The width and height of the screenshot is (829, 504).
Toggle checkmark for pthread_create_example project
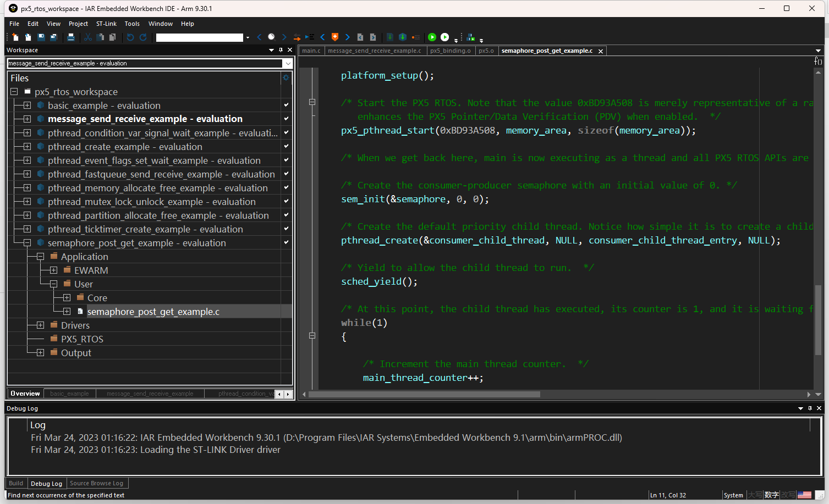(286, 146)
